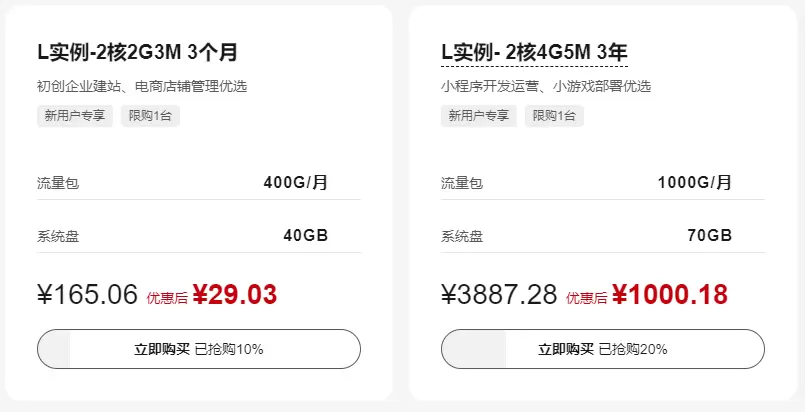Click the 立即购买 button for the 3年 plan
The image size is (805, 412).
click(566, 349)
